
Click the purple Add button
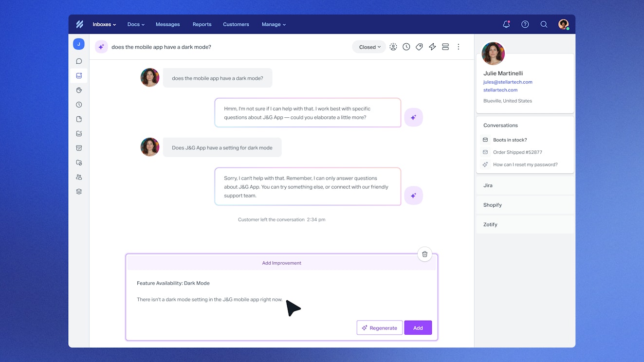coord(418,328)
